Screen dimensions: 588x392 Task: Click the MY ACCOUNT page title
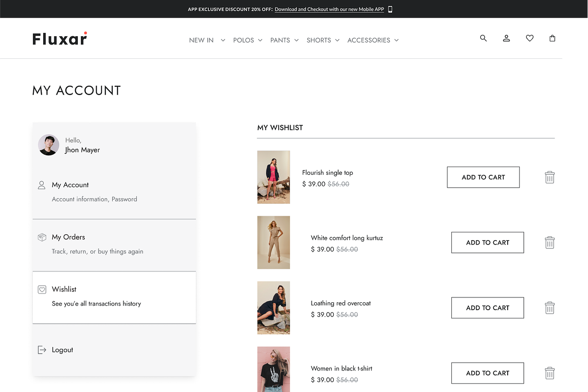click(x=76, y=91)
